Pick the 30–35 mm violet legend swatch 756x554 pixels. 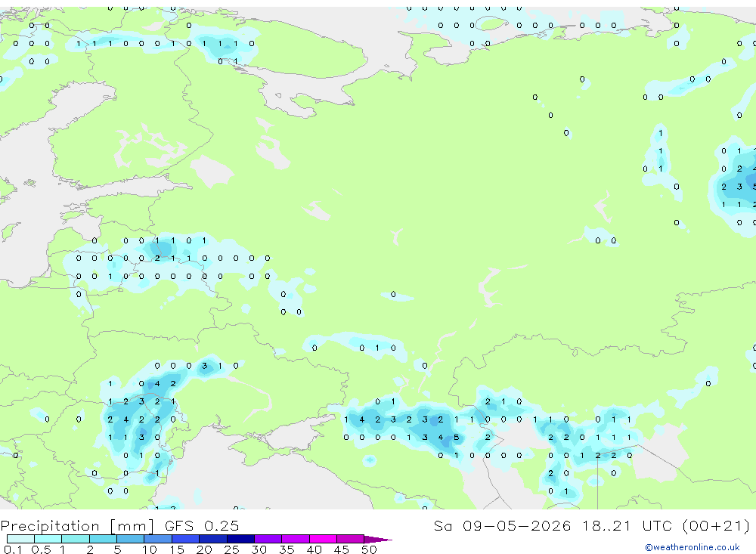coord(268,539)
